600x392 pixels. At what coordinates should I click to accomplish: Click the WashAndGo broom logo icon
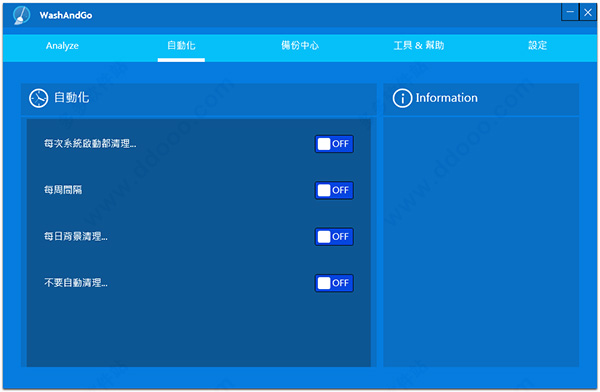click(21, 15)
